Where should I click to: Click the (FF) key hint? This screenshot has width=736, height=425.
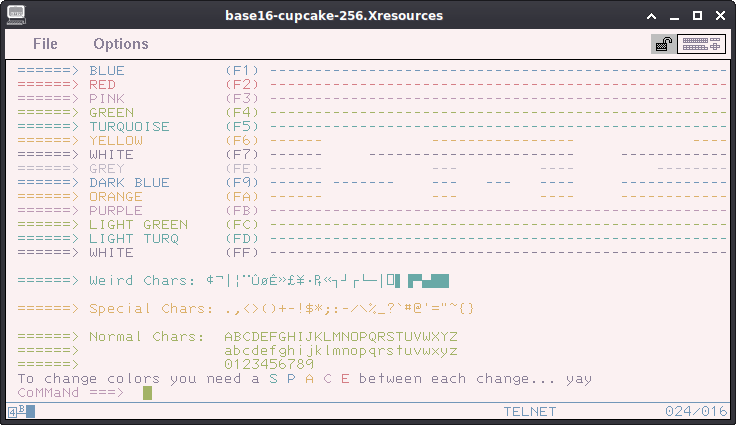coord(242,253)
